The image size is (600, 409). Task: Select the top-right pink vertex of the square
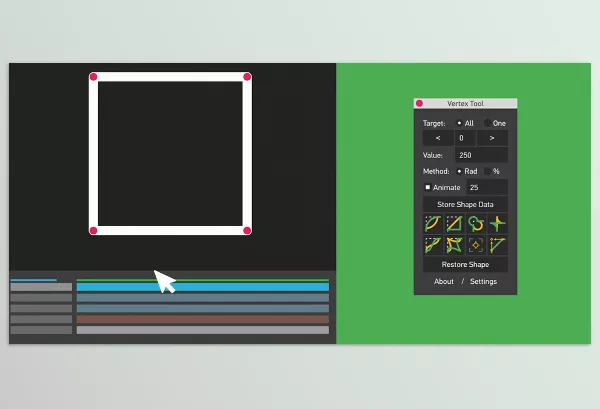(247, 77)
